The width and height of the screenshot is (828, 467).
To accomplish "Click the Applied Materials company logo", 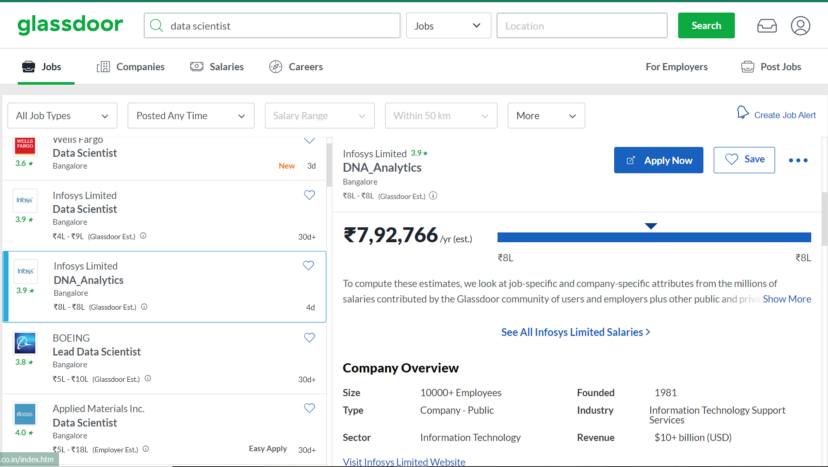I will (x=25, y=414).
